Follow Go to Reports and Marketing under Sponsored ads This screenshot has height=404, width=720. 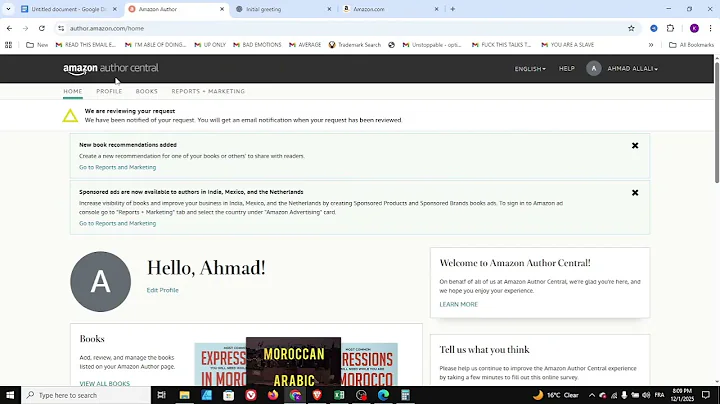[118, 223]
